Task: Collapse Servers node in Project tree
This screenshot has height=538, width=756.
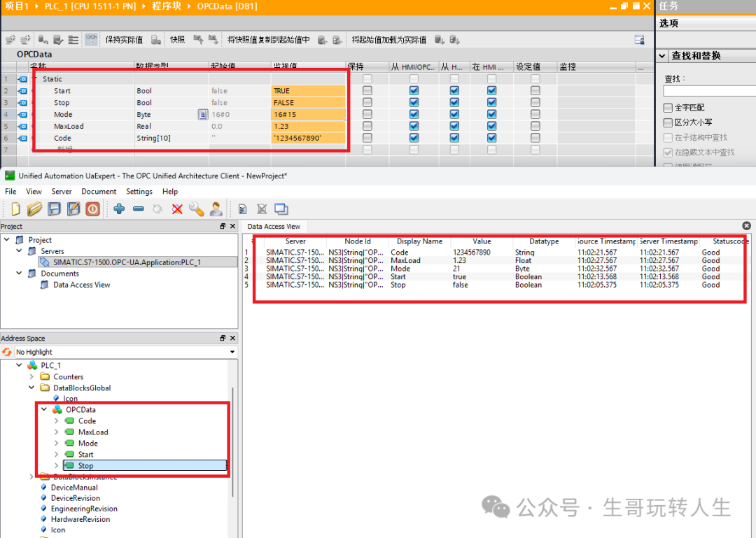Action: point(20,250)
